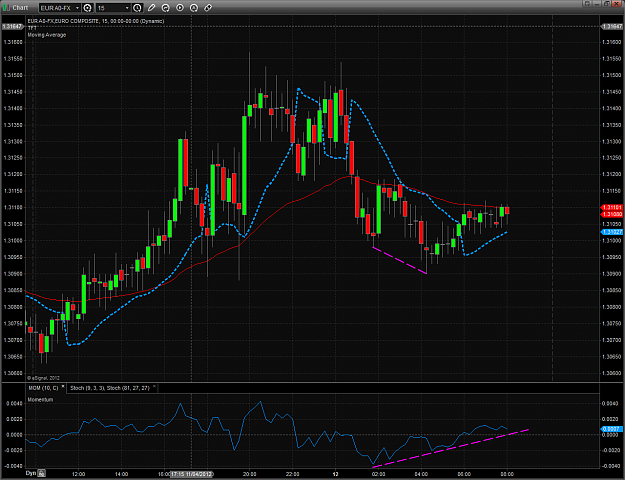The width and height of the screenshot is (625, 480).
Task: Select the magenta trendline on the Momentum pane
Action: [450, 448]
